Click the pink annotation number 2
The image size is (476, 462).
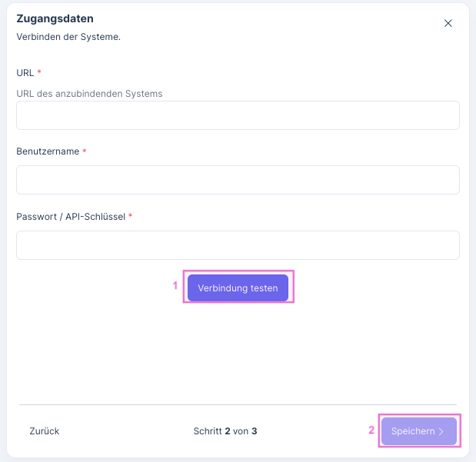(371, 430)
